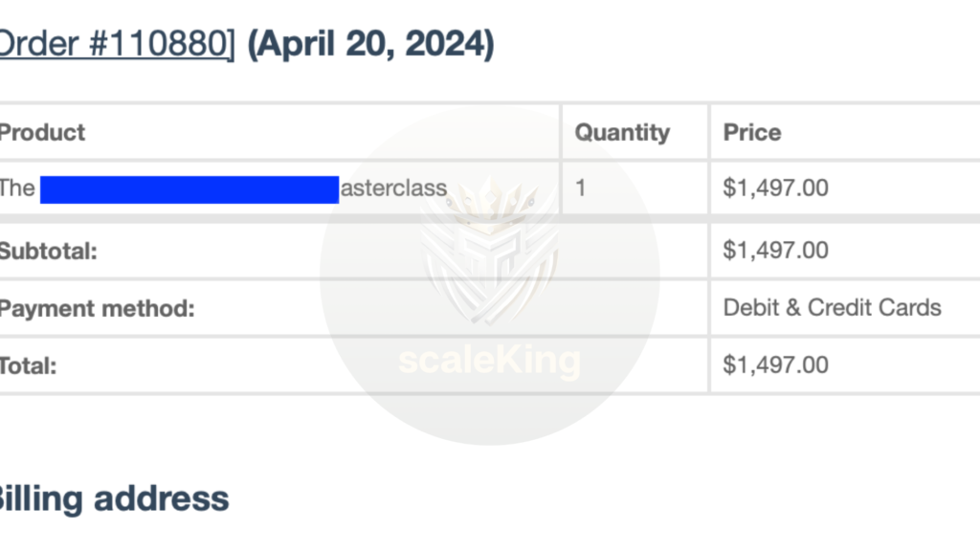Click the word 'asterclass' in product row
Viewport: 980px width, 551px height.
click(393, 188)
